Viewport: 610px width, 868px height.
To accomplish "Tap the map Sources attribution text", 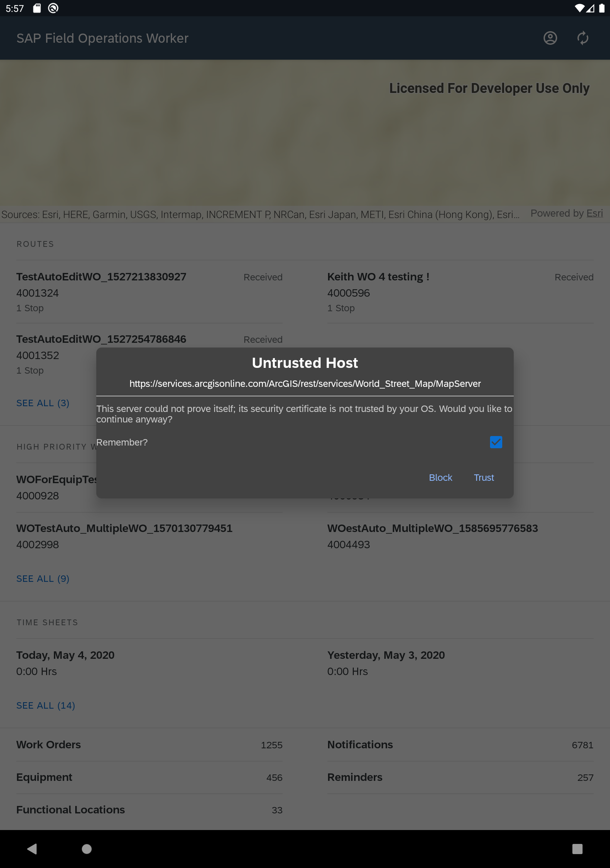I will point(260,214).
